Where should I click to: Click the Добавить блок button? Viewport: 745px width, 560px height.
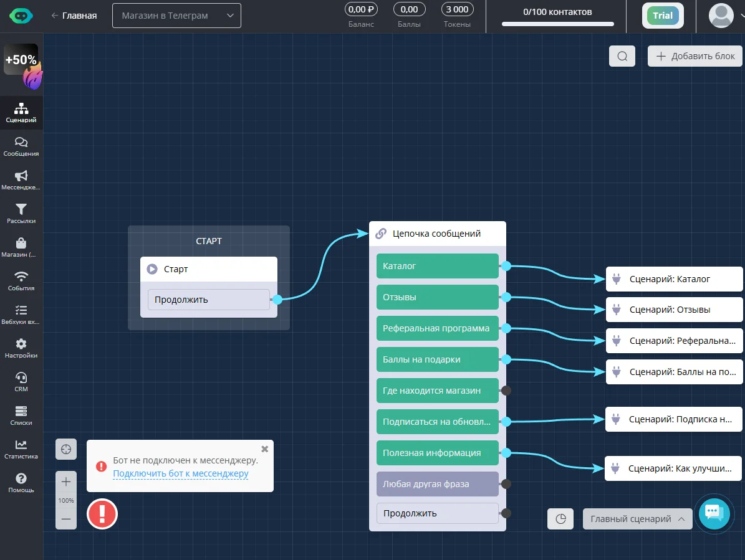point(695,56)
